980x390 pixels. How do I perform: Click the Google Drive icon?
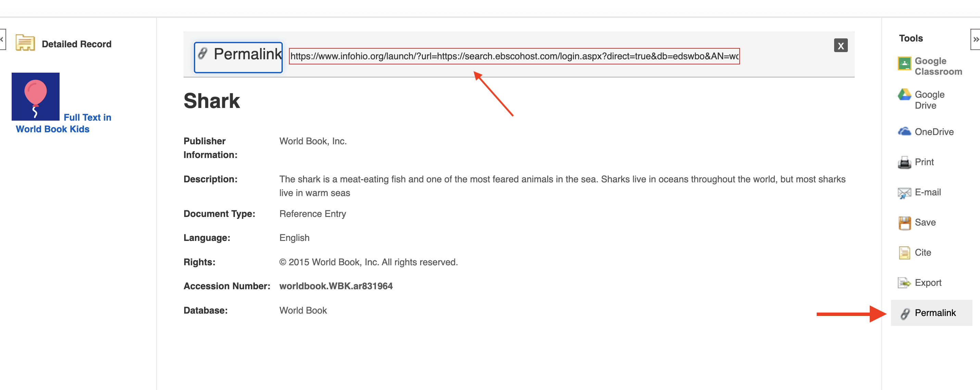pos(904,95)
